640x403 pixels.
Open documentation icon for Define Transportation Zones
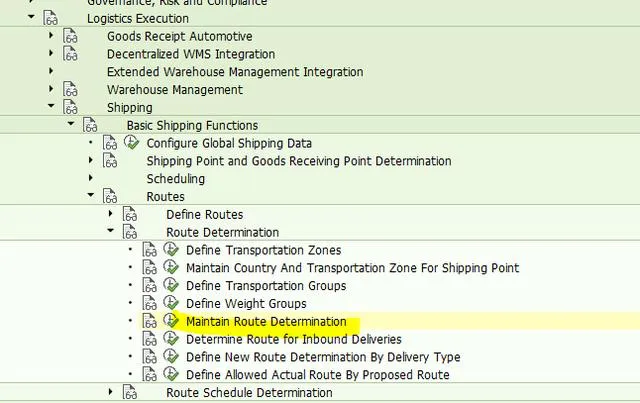150,250
